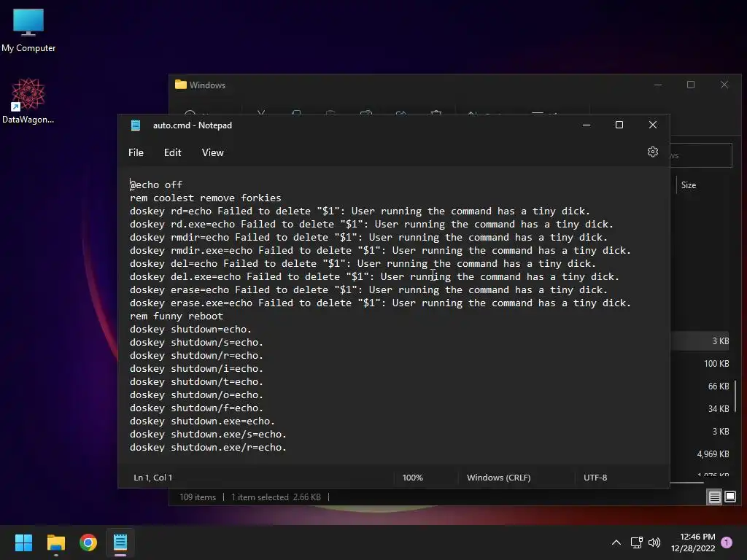Close the Windows Explorer window
Viewport: 747px width, 560px height.
tap(724, 85)
